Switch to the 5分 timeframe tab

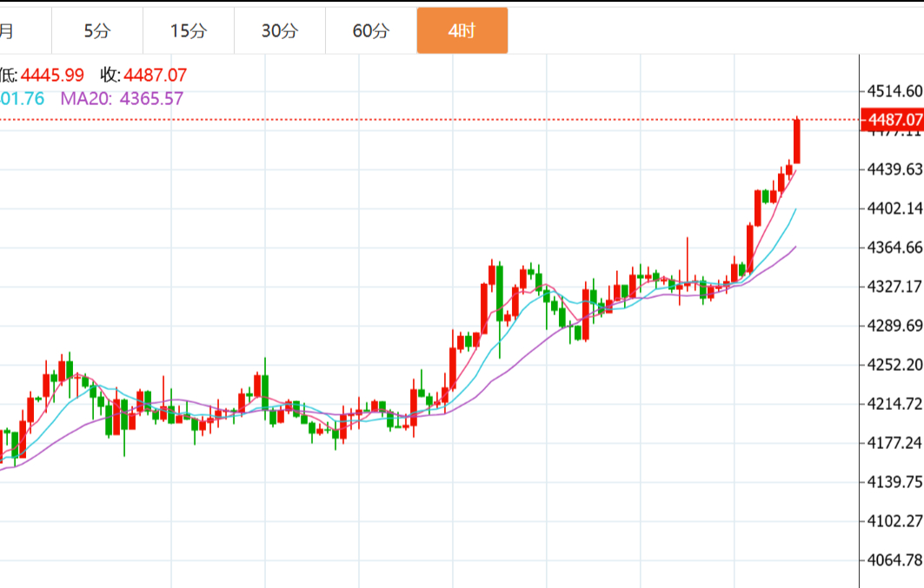pyautogui.click(x=97, y=31)
